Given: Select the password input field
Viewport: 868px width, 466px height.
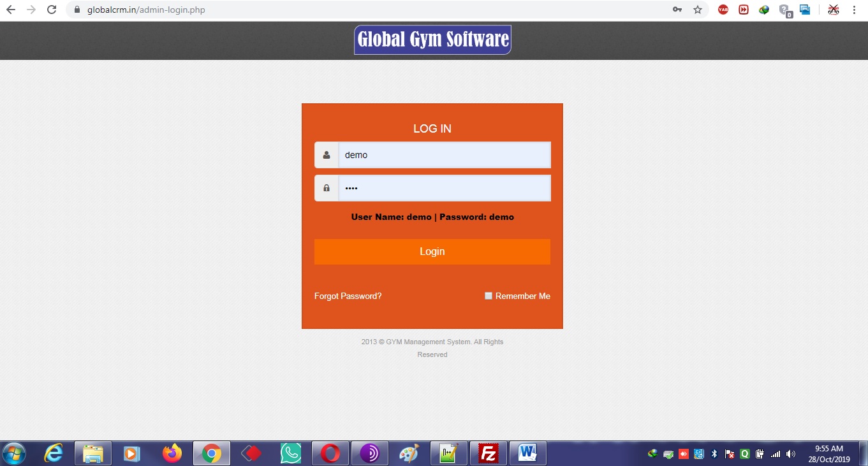Looking at the screenshot, I should (445, 187).
